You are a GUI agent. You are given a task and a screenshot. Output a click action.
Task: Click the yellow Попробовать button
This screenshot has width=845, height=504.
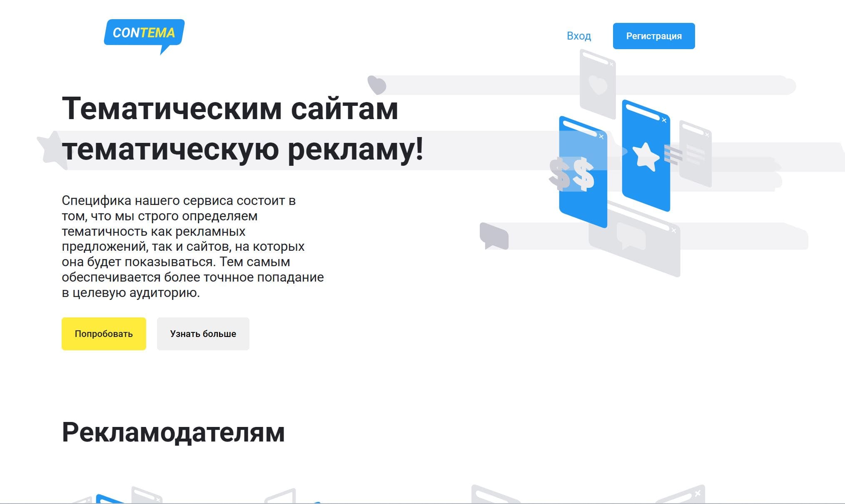(x=104, y=334)
